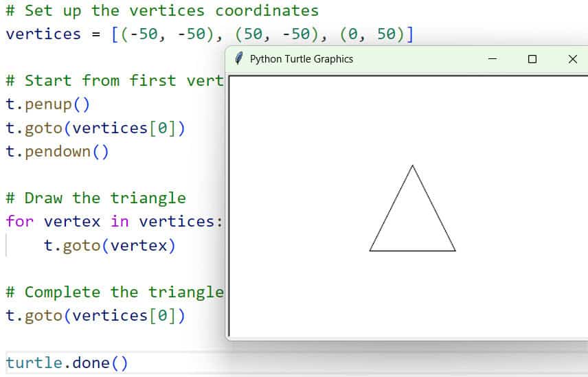This screenshot has height=377, width=588.
Task: Click the "Python Turtle Graphics" window title text
Action: tap(301, 59)
